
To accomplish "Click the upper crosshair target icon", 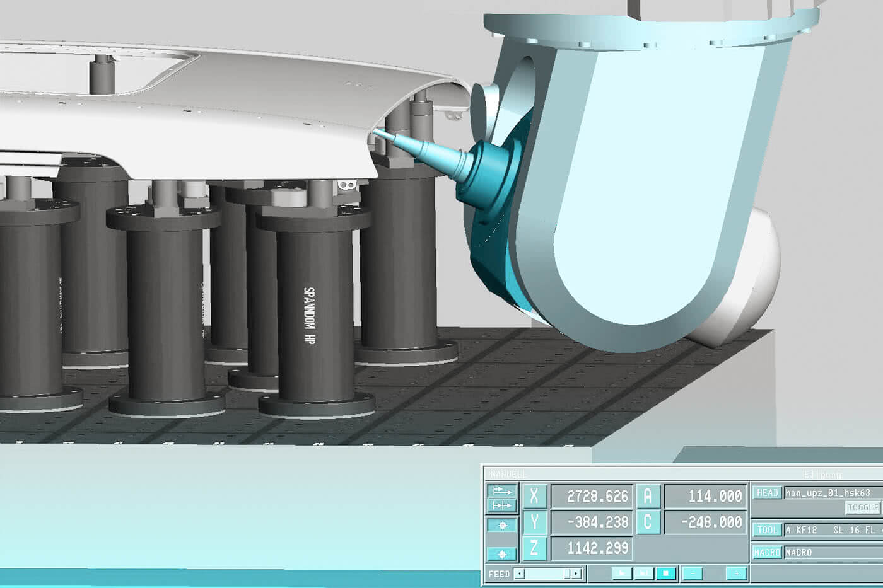I will coord(502,525).
